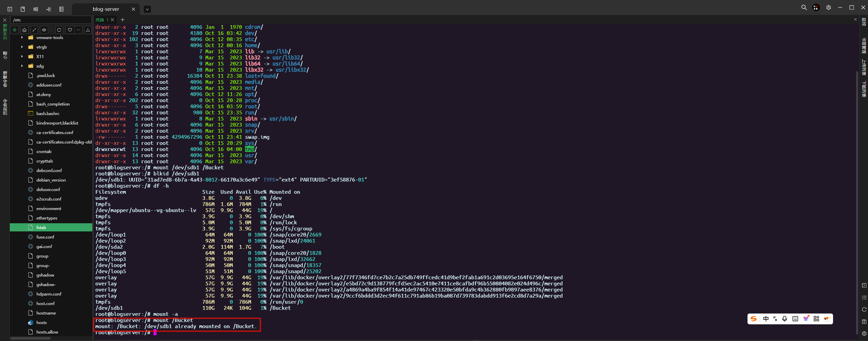Click the home directory icon in file toolbar
The image size is (868, 341).
(24, 30)
